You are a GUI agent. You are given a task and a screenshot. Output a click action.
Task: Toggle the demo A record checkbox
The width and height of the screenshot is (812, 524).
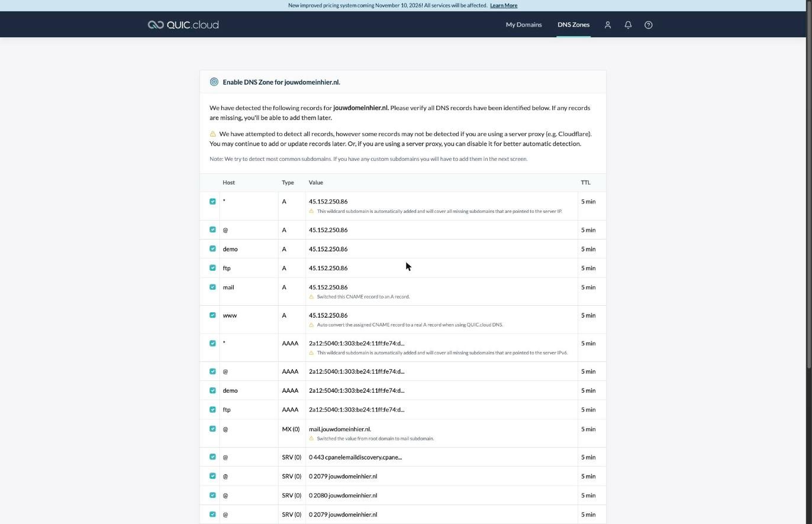pos(212,249)
